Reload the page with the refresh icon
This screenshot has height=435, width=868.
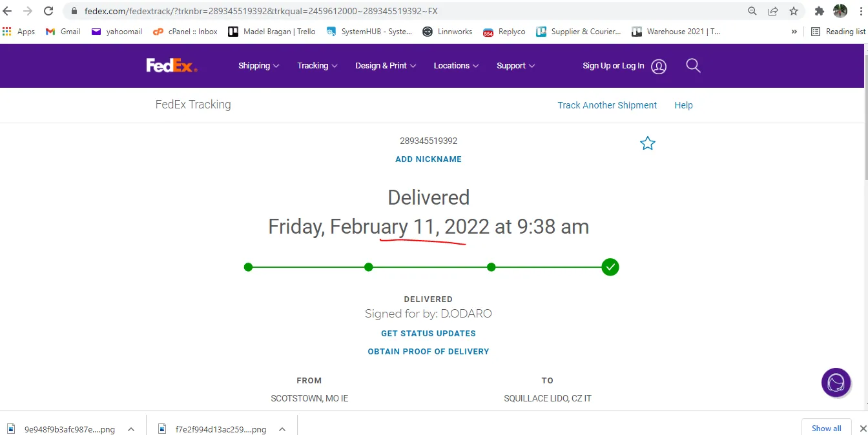tap(48, 11)
